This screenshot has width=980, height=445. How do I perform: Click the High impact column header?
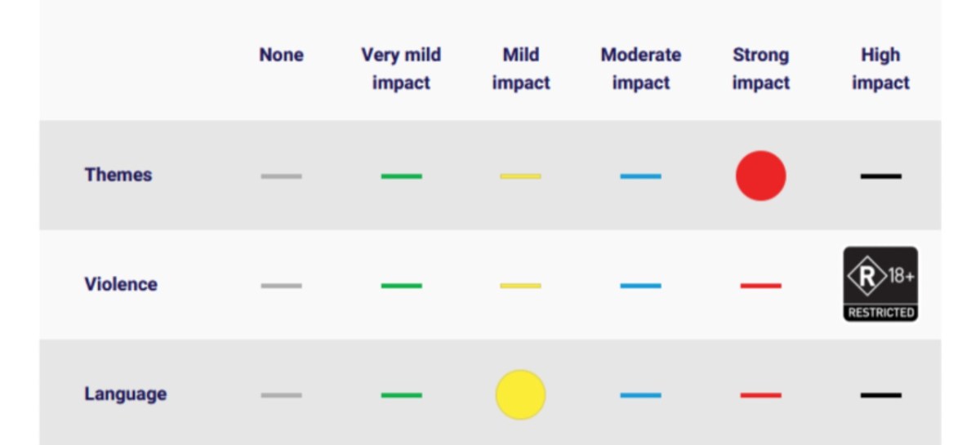coord(880,69)
